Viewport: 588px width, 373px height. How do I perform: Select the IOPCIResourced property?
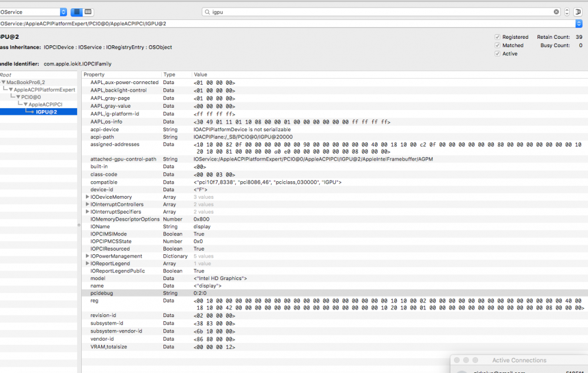coord(335,249)
